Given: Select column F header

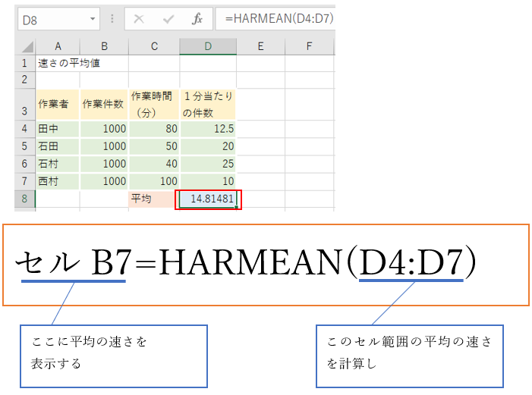Looking at the screenshot, I should [x=309, y=47].
